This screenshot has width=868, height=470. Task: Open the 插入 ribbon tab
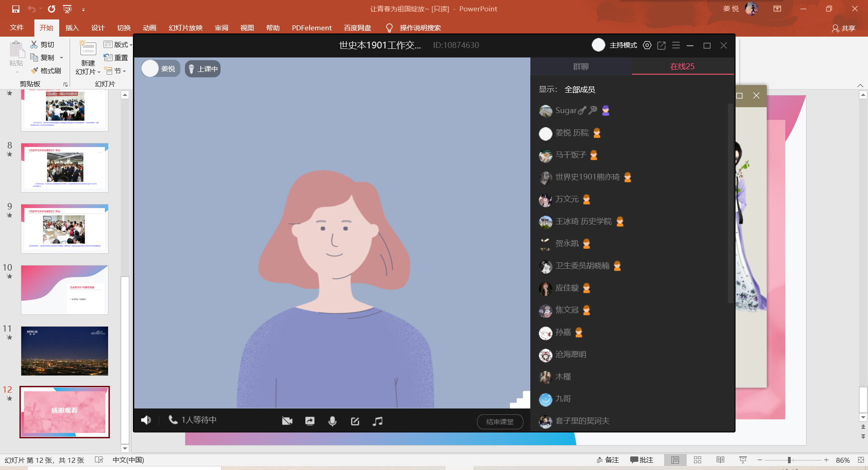point(72,28)
